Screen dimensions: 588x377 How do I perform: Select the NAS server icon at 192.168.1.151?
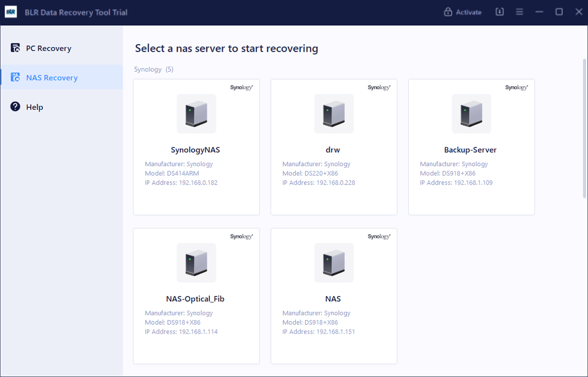(334, 263)
